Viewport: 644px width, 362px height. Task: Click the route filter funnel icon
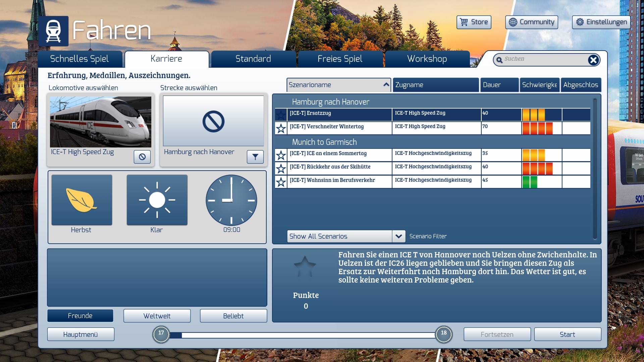(x=255, y=157)
